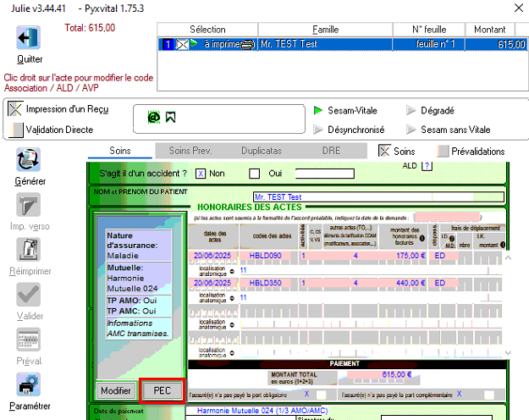
Task: Click the accord préalable date field
Action: click(447, 217)
